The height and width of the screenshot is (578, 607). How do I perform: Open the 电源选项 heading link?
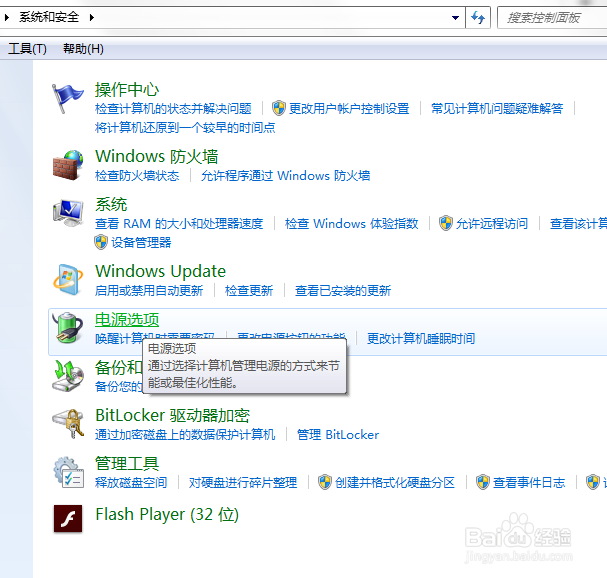pos(127,320)
